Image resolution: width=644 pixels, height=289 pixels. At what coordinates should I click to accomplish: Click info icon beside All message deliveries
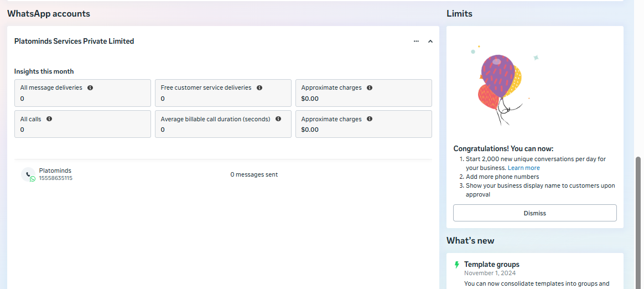pyautogui.click(x=90, y=87)
